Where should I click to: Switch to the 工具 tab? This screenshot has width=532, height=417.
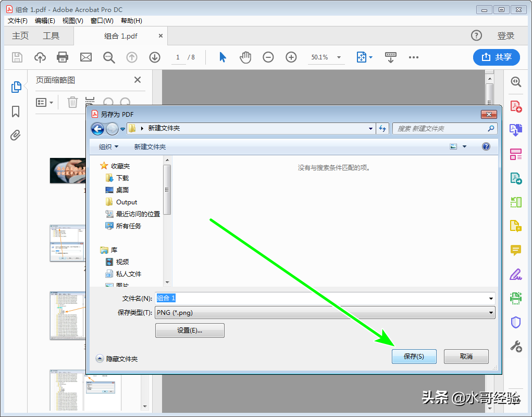[x=51, y=35]
